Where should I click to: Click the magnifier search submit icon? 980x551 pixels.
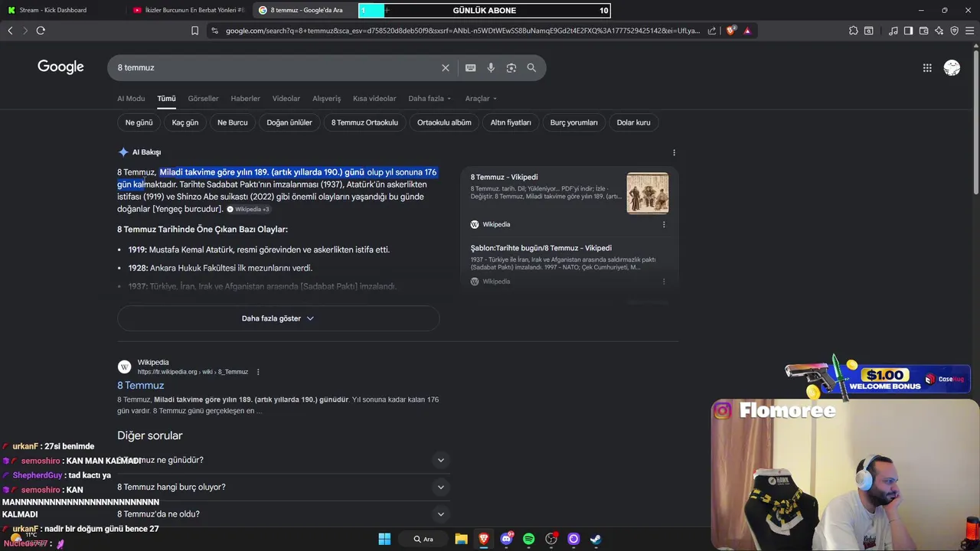531,67
